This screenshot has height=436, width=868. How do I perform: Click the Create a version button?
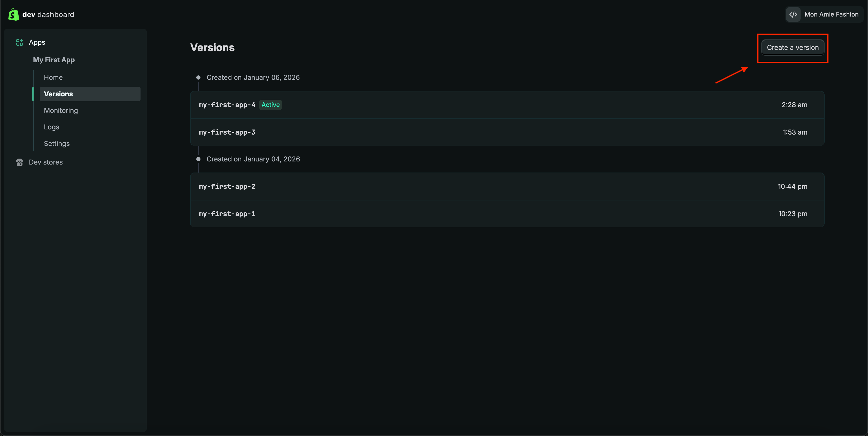pyautogui.click(x=793, y=48)
